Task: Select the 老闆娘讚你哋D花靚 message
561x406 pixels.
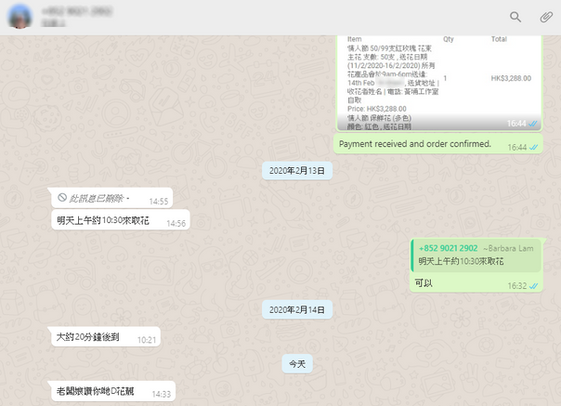Action: click(113, 391)
